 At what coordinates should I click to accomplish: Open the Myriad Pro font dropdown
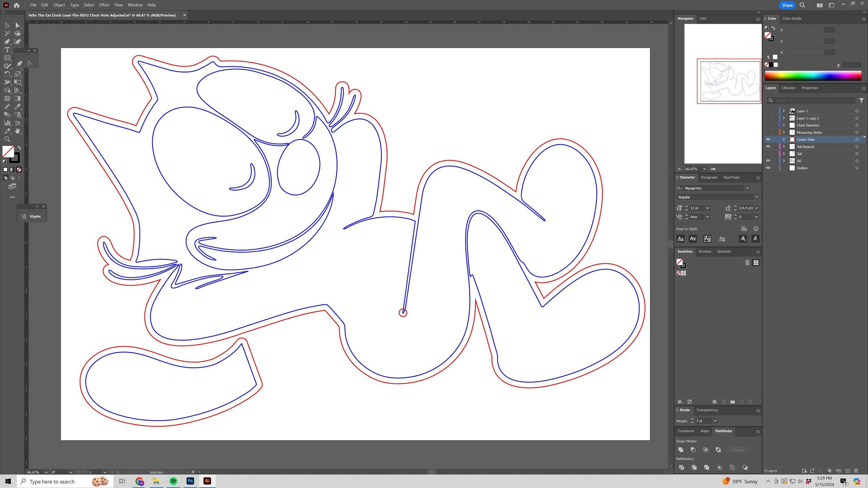pyautogui.click(x=747, y=188)
